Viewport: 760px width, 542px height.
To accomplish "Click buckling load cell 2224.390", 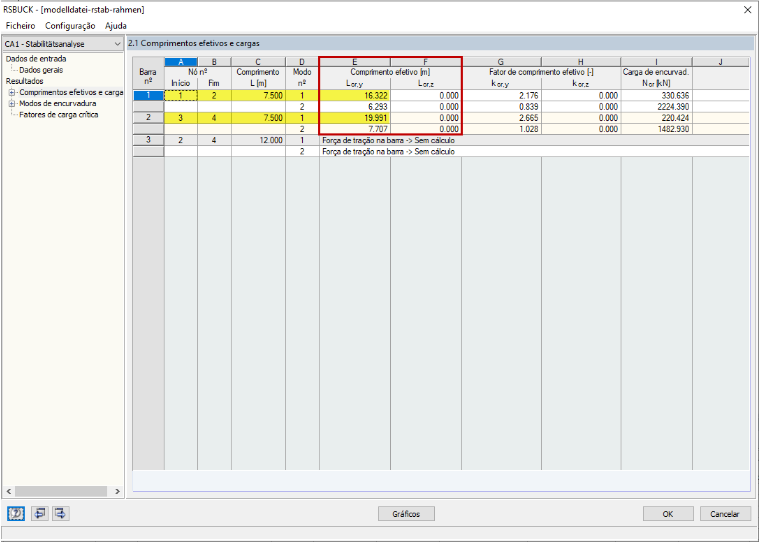I will [x=657, y=107].
